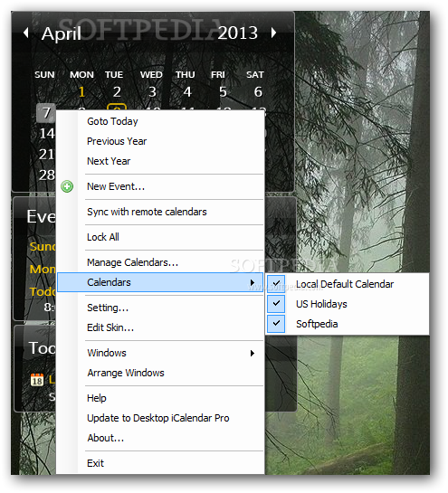The width and height of the screenshot is (448, 493).
Task: Select day 28 on calendar
Action: click(46, 175)
